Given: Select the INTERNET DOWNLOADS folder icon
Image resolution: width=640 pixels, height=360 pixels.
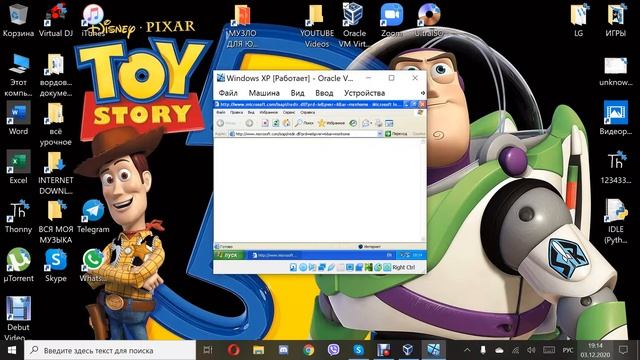Looking at the screenshot, I should [56, 172].
